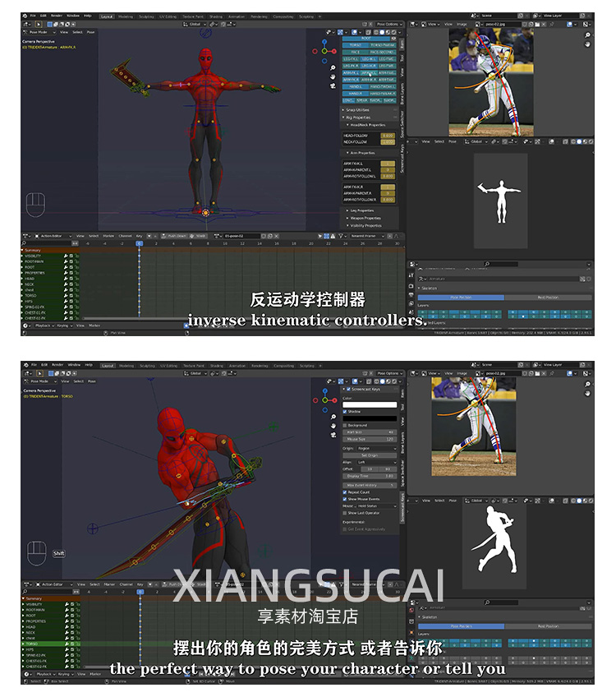Open File menu in top screenshot

pos(33,16)
